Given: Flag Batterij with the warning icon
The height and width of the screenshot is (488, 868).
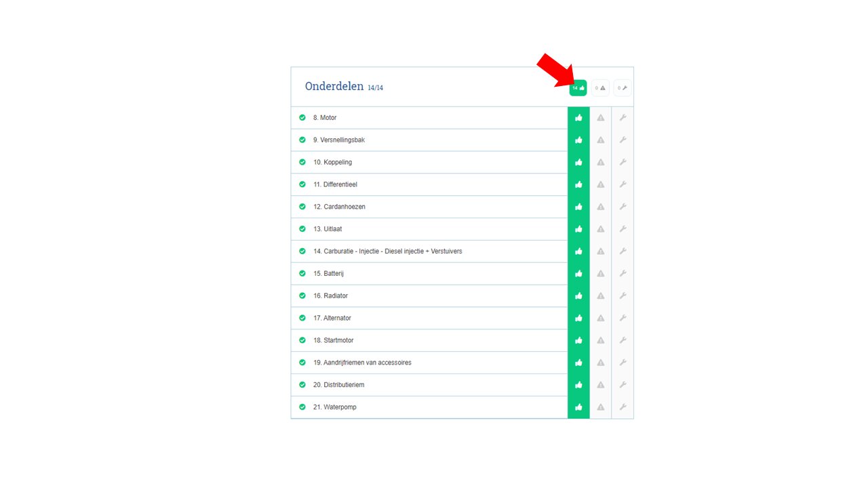Looking at the screenshot, I should [601, 274].
